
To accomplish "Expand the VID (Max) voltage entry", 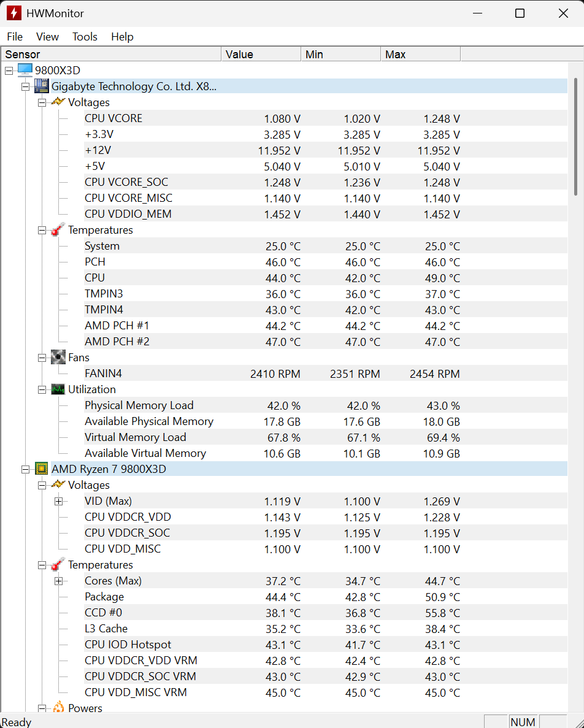I will [x=59, y=501].
